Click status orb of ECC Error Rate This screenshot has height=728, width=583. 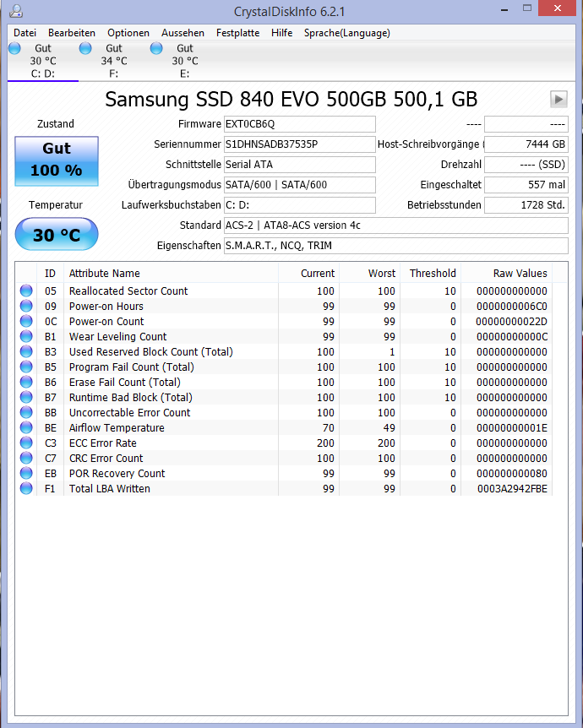click(26, 443)
